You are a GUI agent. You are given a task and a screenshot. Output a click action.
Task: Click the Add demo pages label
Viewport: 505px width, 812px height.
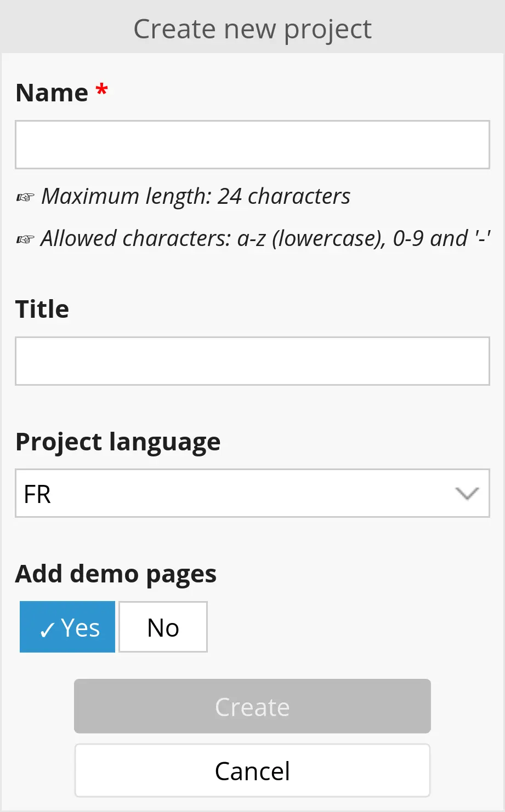point(116,574)
